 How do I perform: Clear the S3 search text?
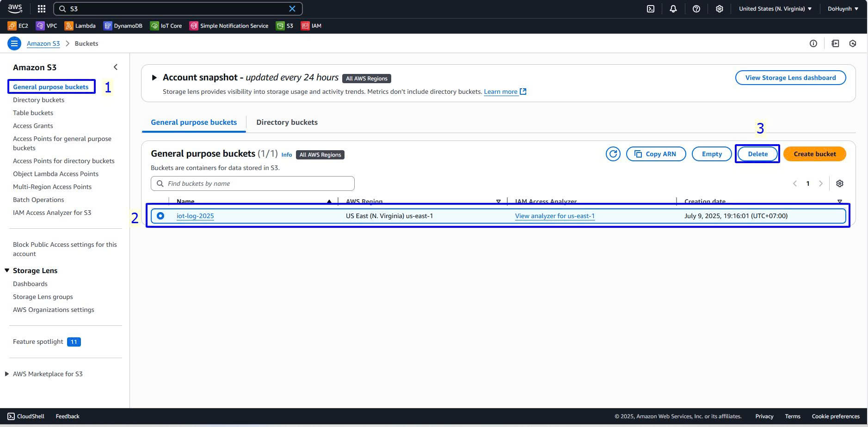click(292, 9)
